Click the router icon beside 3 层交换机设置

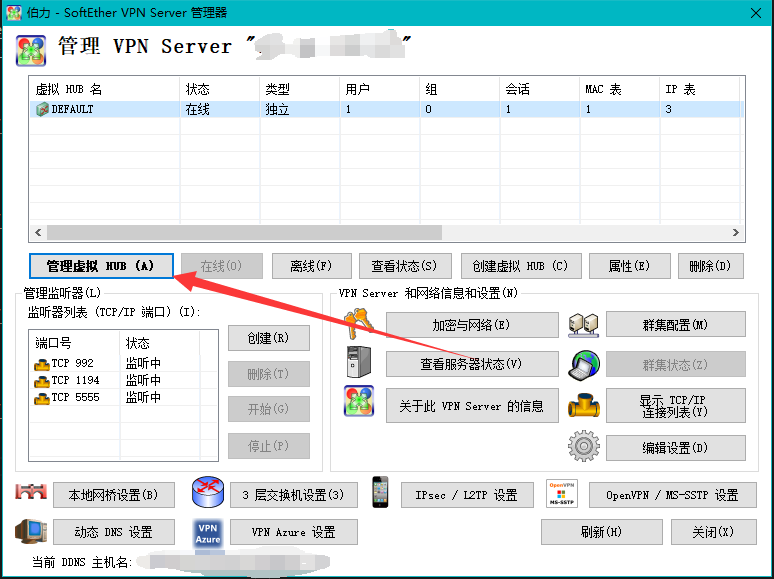[208, 492]
